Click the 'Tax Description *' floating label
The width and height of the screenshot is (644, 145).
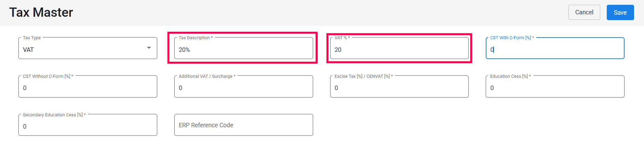[x=196, y=38]
